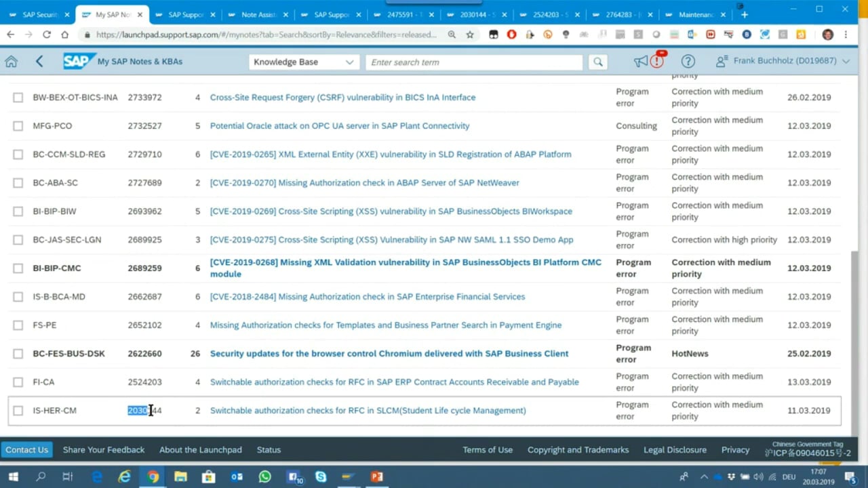Viewport: 868px width, 488px height.
Task: Click the user profile icon beside Frank Buchholz
Action: (x=722, y=62)
